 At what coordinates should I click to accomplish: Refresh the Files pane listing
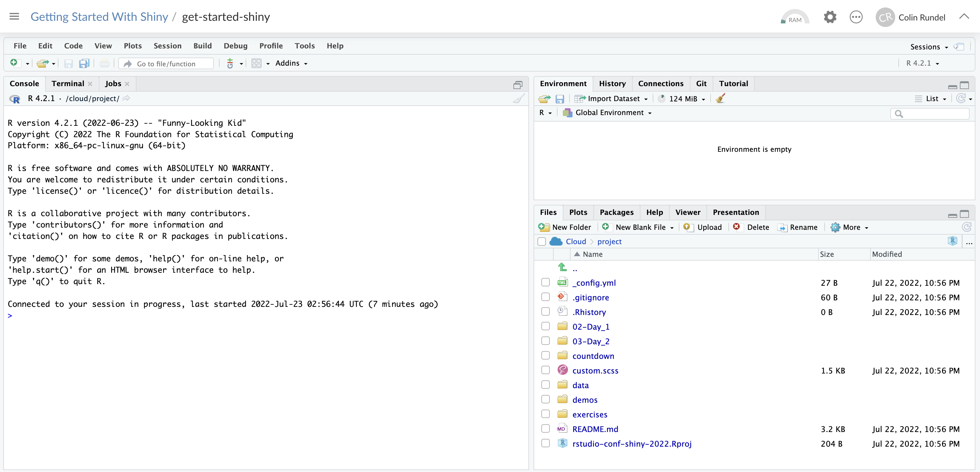[x=966, y=227]
